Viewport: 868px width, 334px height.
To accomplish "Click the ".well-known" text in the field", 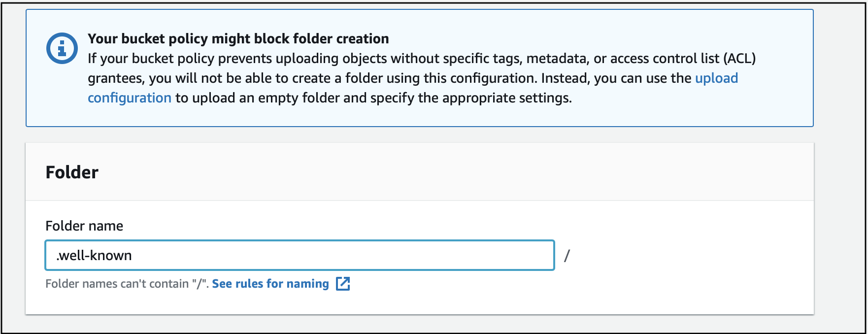I will coord(94,256).
